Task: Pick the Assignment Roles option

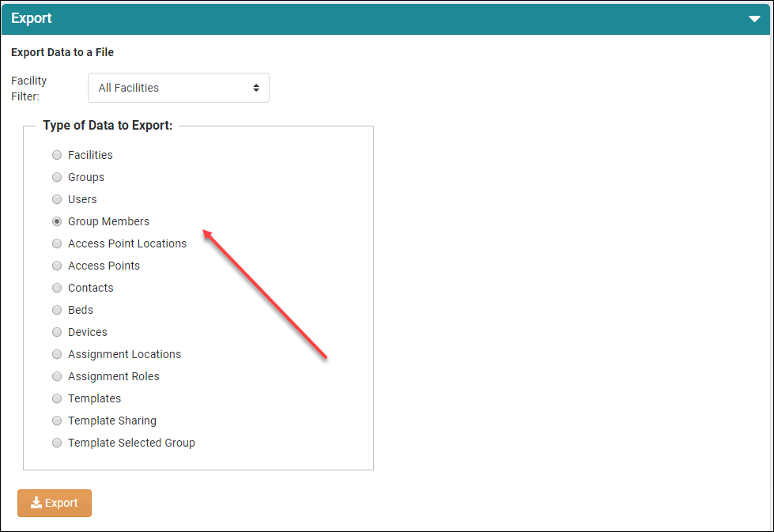Action: pyautogui.click(x=57, y=376)
